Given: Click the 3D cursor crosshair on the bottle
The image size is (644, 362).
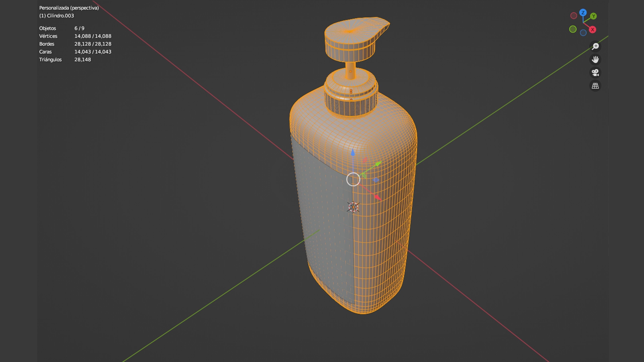Looking at the screenshot, I should (353, 207).
